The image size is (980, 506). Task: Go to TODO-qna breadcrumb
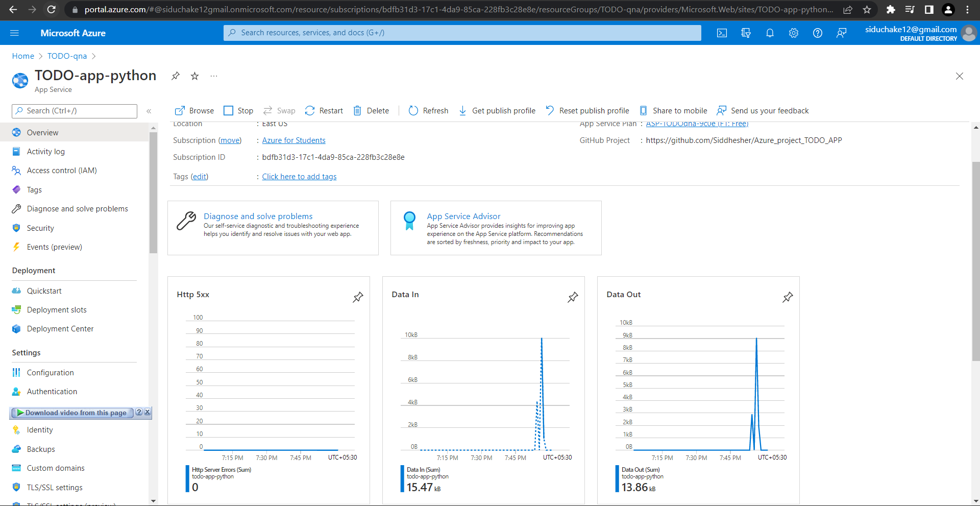pos(67,56)
